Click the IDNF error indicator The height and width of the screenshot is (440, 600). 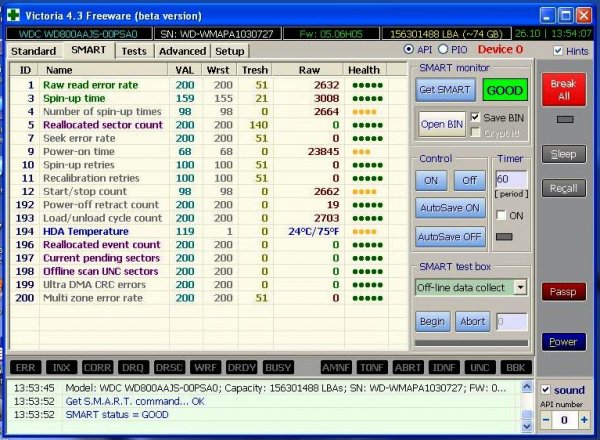point(443,368)
